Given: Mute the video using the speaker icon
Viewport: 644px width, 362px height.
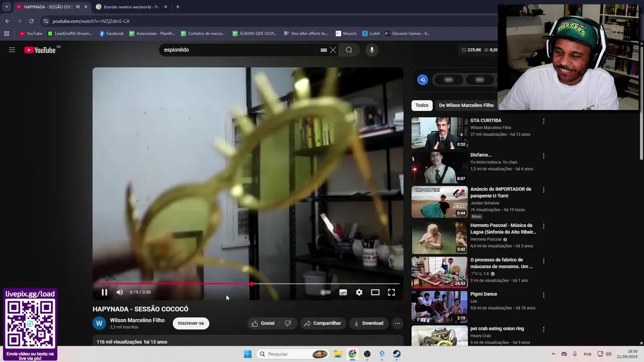Looking at the screenshot, I should tap(120, 292).
